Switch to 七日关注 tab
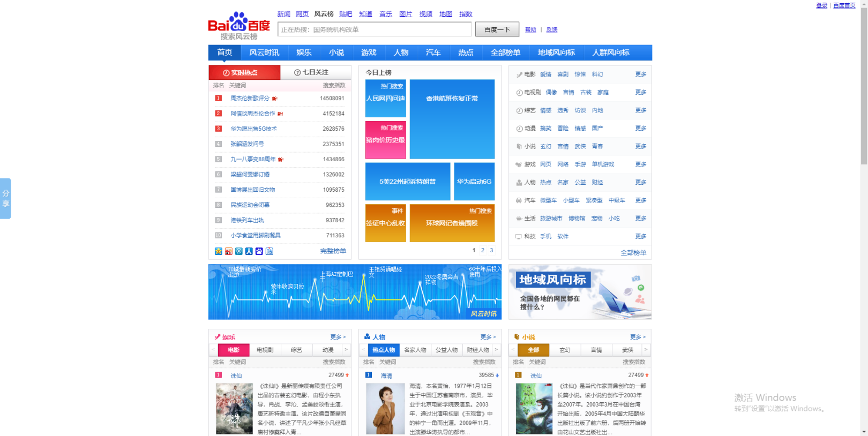Viewport: 868px width, 436px height. pyautogui.click(x=315, y=72)
